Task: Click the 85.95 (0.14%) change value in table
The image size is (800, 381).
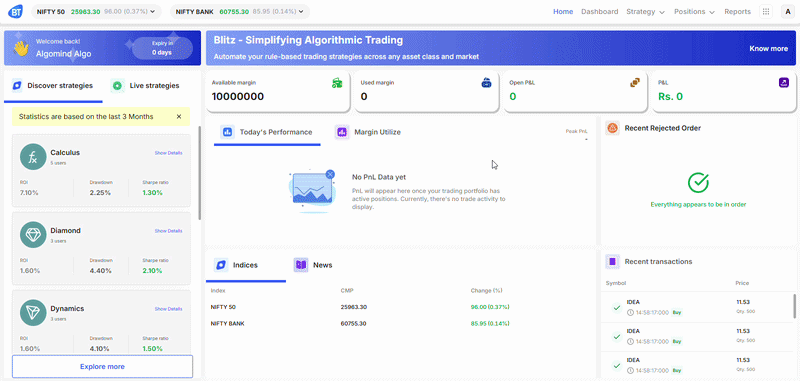Action: point(490,323)
